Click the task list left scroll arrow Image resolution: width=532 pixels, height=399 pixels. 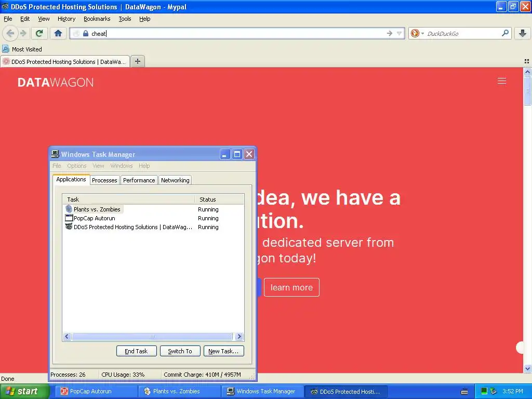coord(67,336)
